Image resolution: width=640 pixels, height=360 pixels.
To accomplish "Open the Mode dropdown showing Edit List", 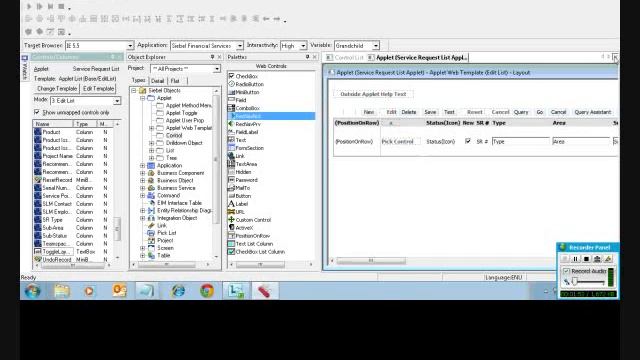I will point(117,100).
